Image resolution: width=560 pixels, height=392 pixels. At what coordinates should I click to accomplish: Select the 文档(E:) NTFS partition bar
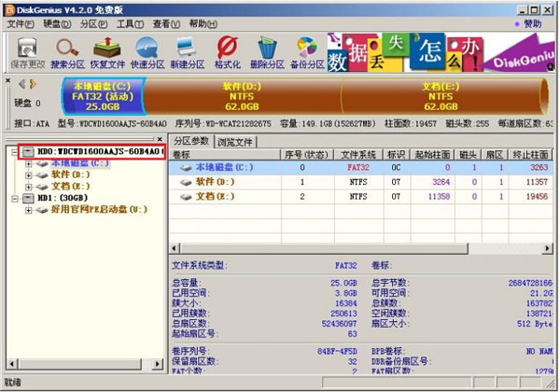441,96
